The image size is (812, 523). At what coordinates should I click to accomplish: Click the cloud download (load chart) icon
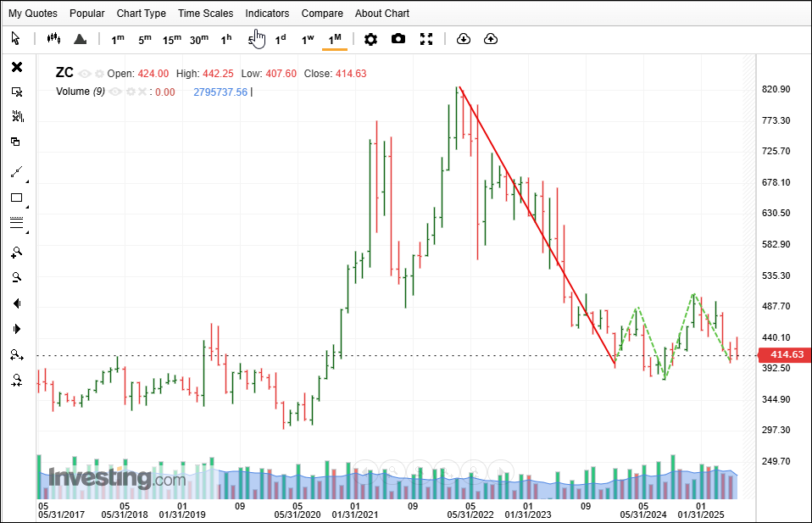point(464,39)
